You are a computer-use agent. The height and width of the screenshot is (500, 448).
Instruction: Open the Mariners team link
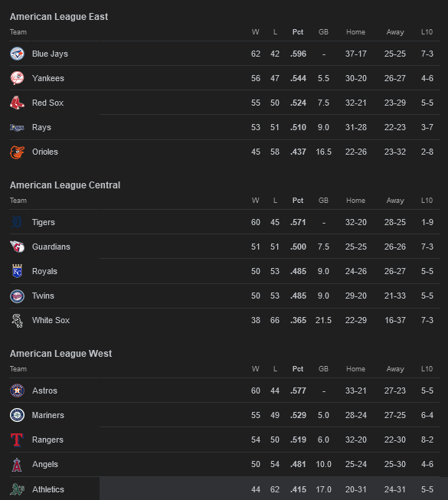[47, 415]
